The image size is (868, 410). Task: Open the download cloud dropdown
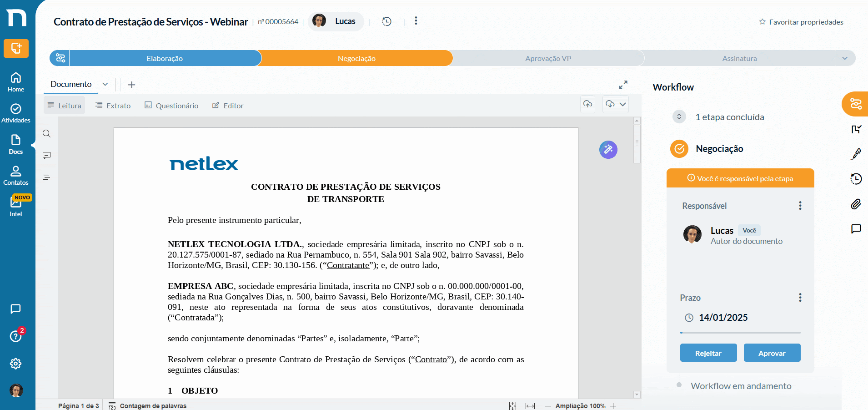616,104
